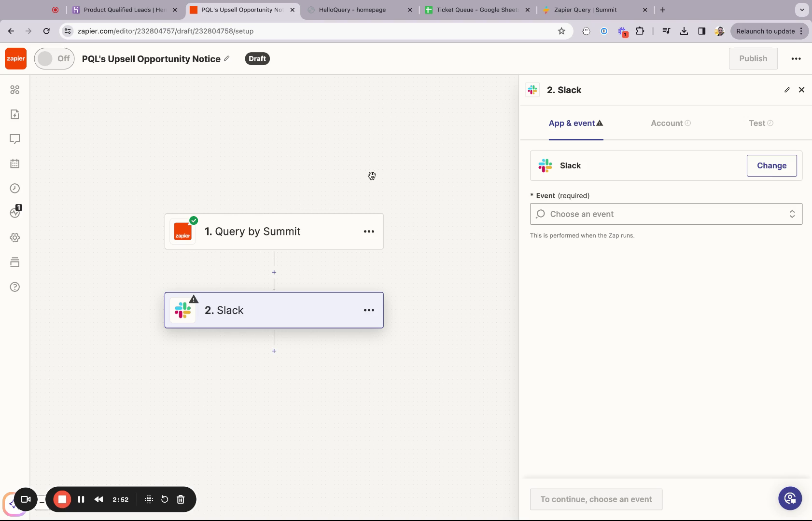Open the apps grid in sidebar
812x521 pixels.
click(15, 90)
